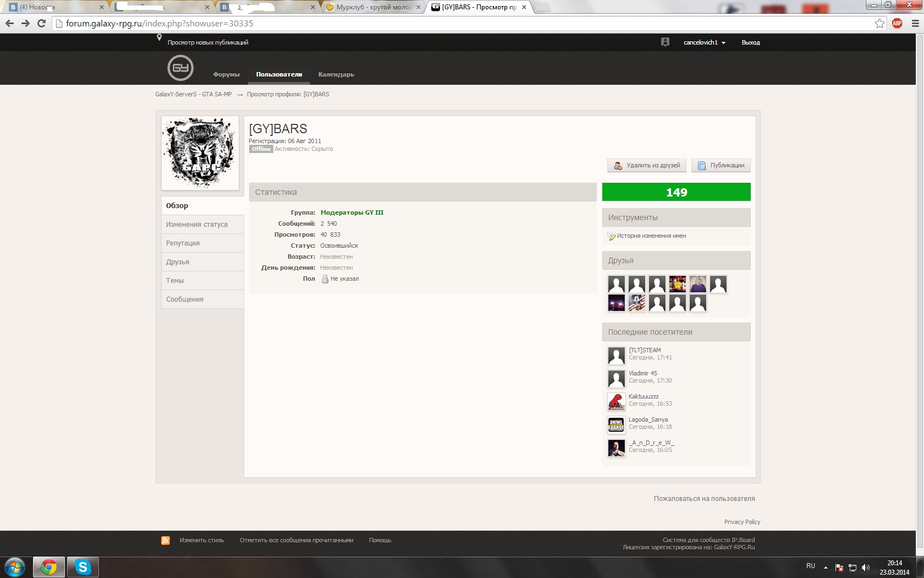Click the Модераторы GY III group link
This screenshot has width=924, height=578.
pos(352,212)
